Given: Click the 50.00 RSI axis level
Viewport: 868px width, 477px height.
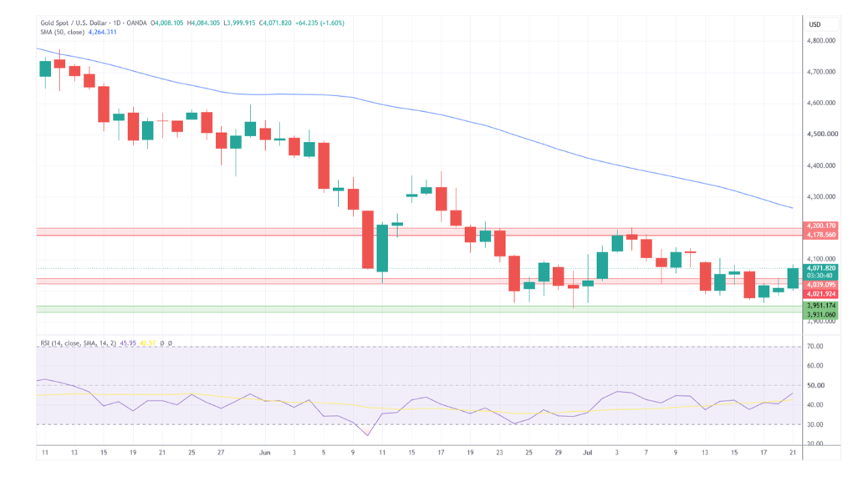Looking at the screenshot, I should pyautogui.click(x=815, y=385).
